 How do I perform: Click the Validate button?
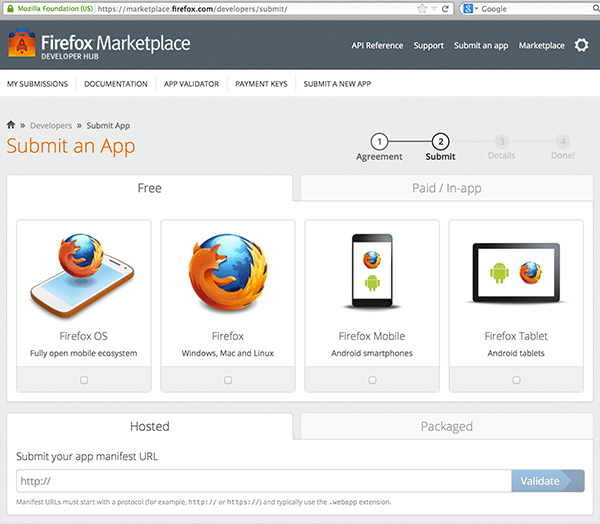pyautogui.click(x=548, y=481)
